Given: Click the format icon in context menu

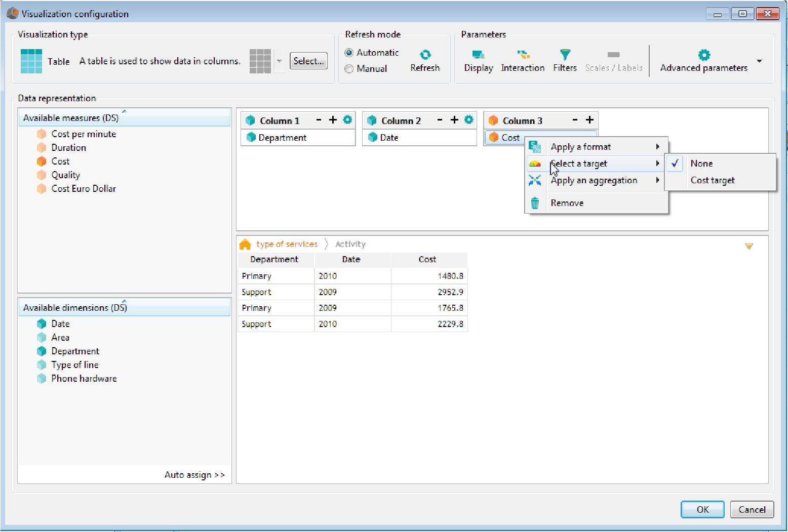Looking at the screenshot, I should (535, 147).
